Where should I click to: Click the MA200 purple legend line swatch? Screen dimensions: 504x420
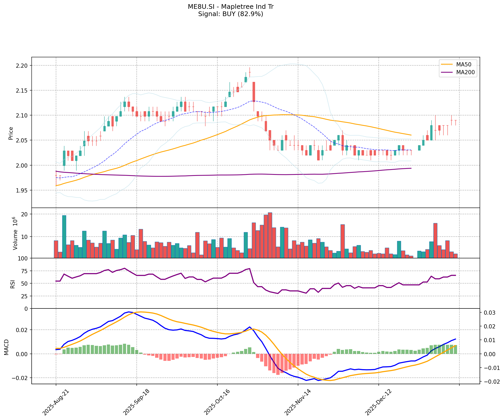pyautogui.click(x=447, y=72)
